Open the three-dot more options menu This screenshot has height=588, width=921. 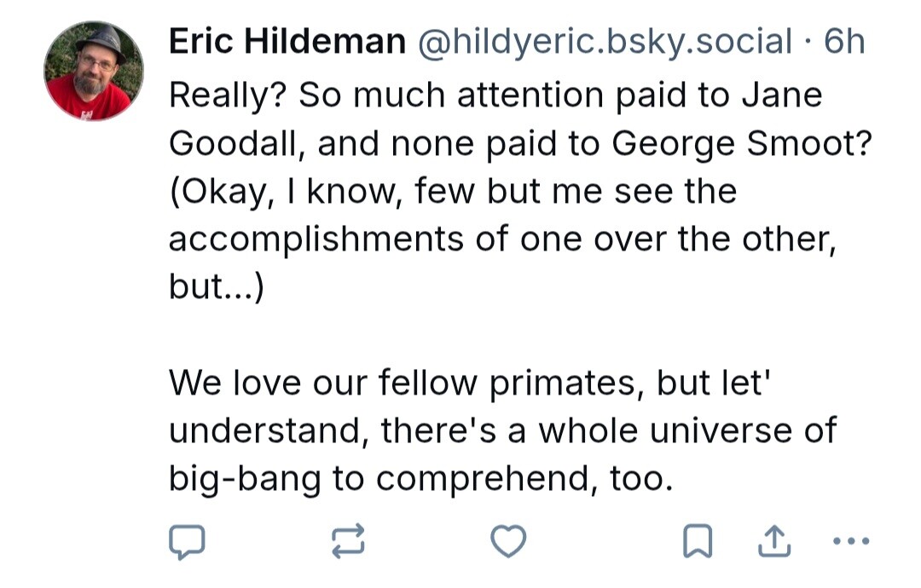click(x=849, y=541)
